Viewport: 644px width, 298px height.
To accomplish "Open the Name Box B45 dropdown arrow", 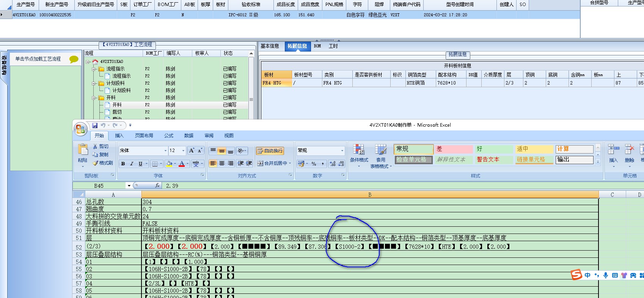I will click(129, 186).
